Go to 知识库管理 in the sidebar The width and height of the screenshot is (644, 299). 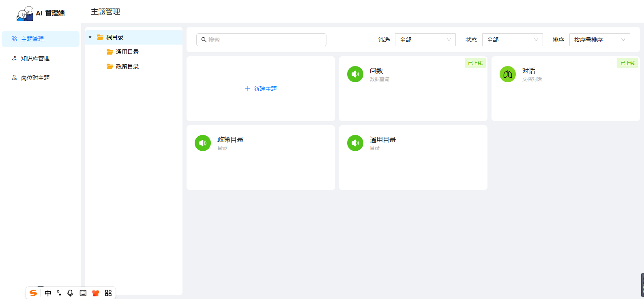pyautogui.click(x=35, y=58)
